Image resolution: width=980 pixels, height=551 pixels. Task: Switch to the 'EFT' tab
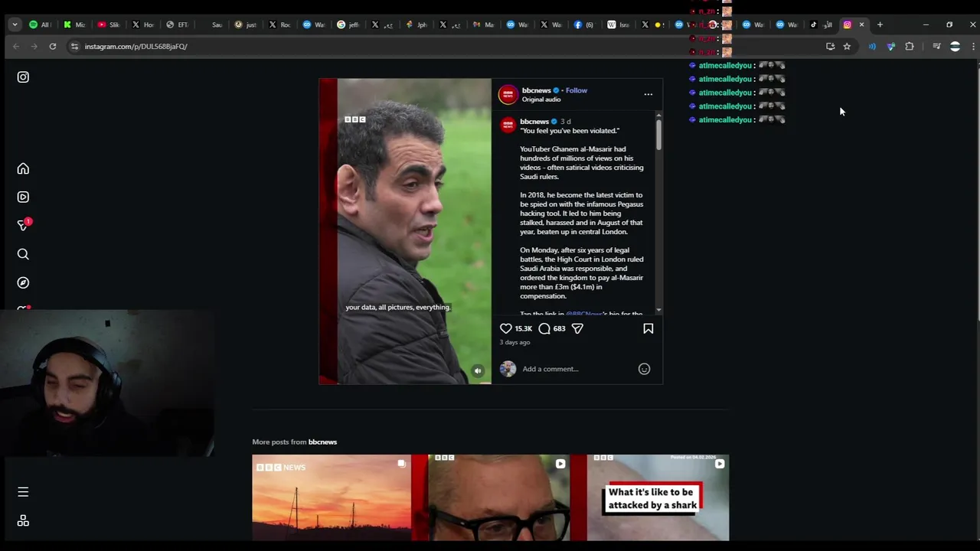pos(176,24)
